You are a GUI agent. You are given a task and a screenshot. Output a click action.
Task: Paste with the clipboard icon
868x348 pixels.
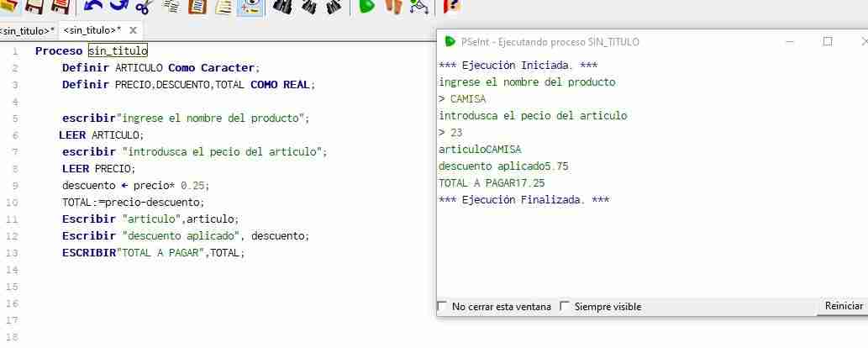[x=197, y=6]
